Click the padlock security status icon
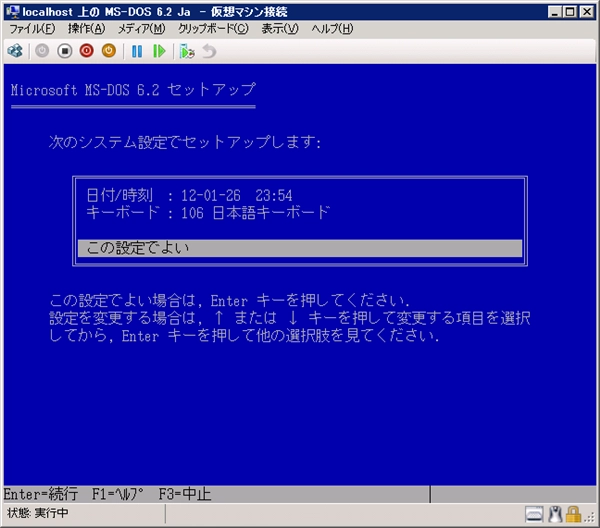Image resolution: width=600 pixels, height=528 pixels. click(x=573, y=514)
